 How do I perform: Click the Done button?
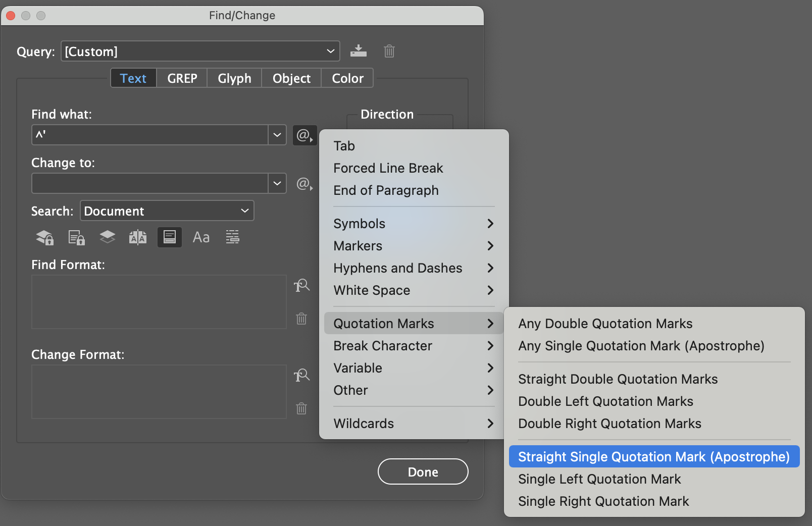tap(423, 471)
